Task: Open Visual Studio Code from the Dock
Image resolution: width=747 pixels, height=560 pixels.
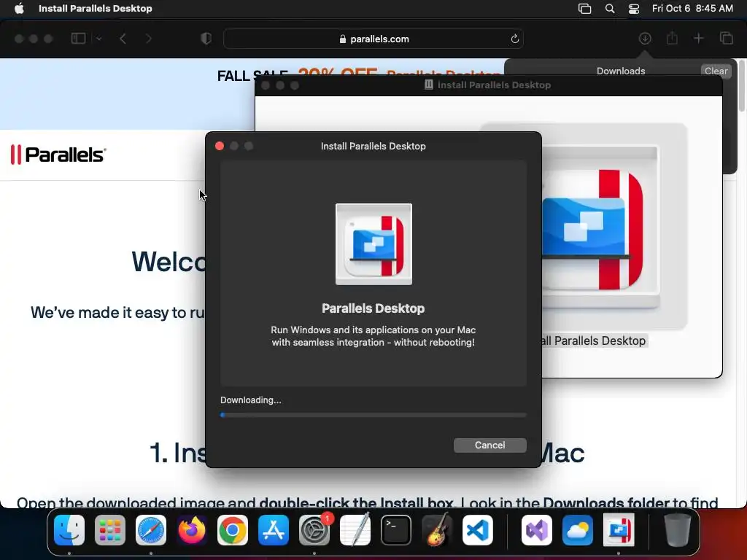Action: coord(477,530)
